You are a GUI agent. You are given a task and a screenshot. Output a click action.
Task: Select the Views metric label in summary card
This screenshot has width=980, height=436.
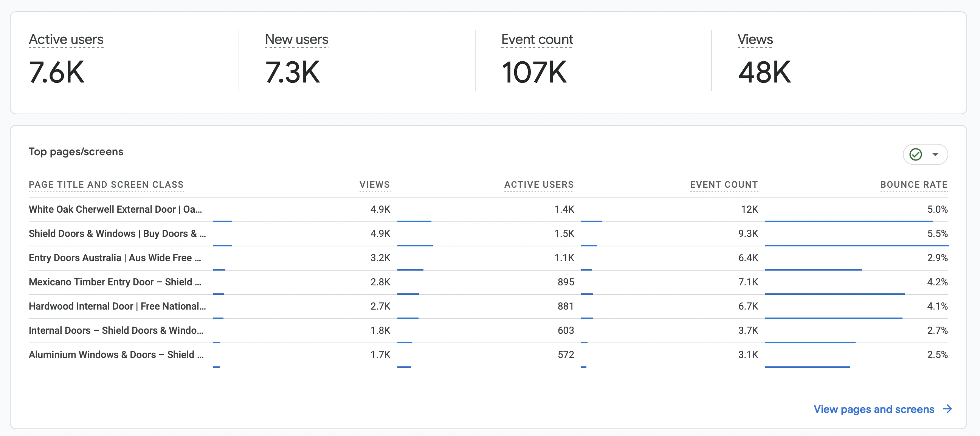[755, 39]
